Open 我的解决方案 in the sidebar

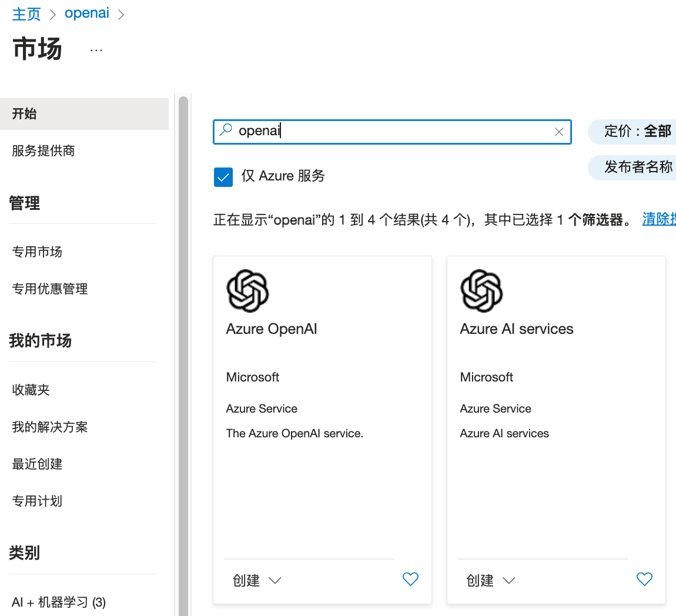coord(50,427)
